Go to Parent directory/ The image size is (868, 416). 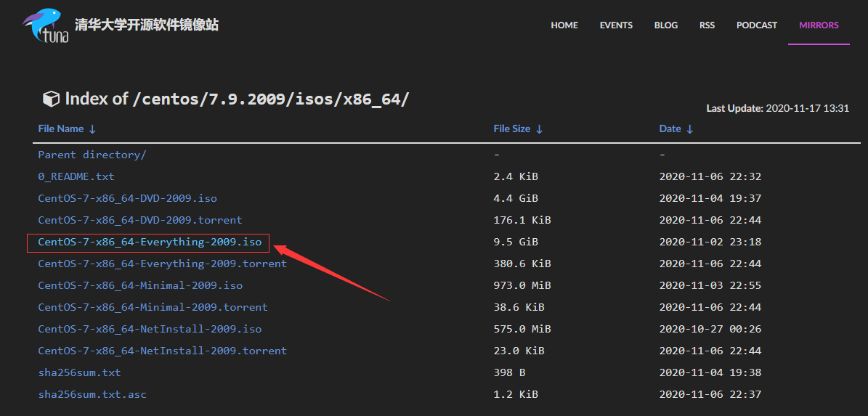click(x=92, y=155)
